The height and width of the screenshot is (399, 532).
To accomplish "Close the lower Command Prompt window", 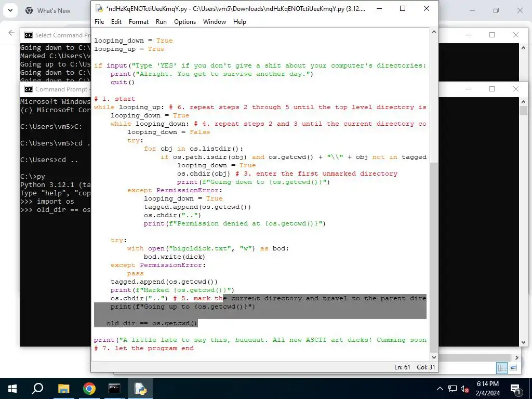I will pyautogui.click(x=516, y=89).
